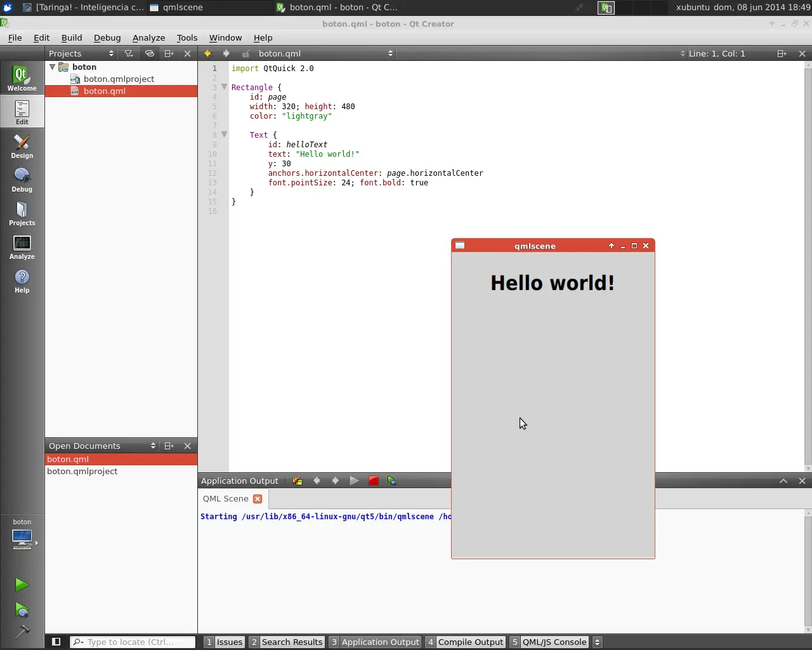The width and height of the screenshot is (812, 650).
Task: Open the boton.qml document dropdown
Action: pyautogui.click(x=325, y=54)
